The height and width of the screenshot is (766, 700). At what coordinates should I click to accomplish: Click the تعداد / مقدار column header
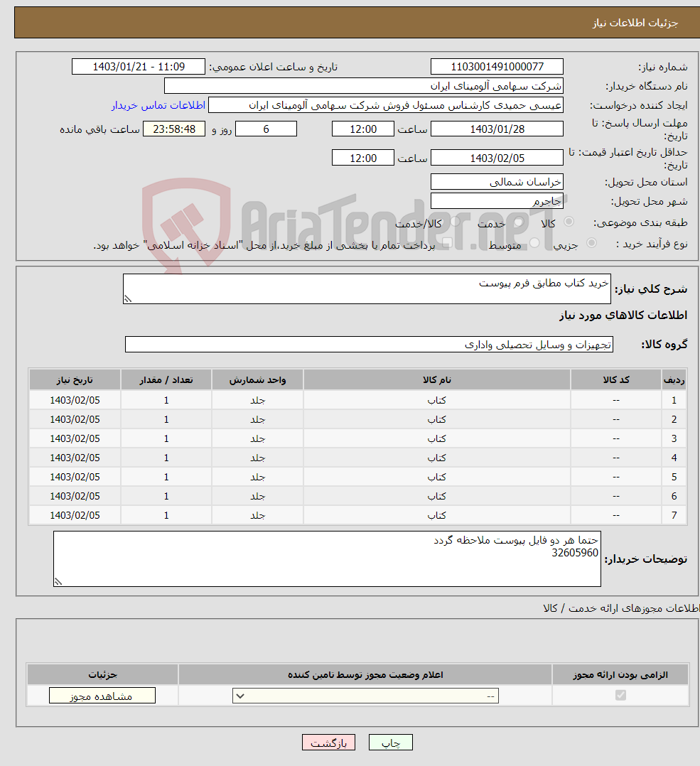166,379
